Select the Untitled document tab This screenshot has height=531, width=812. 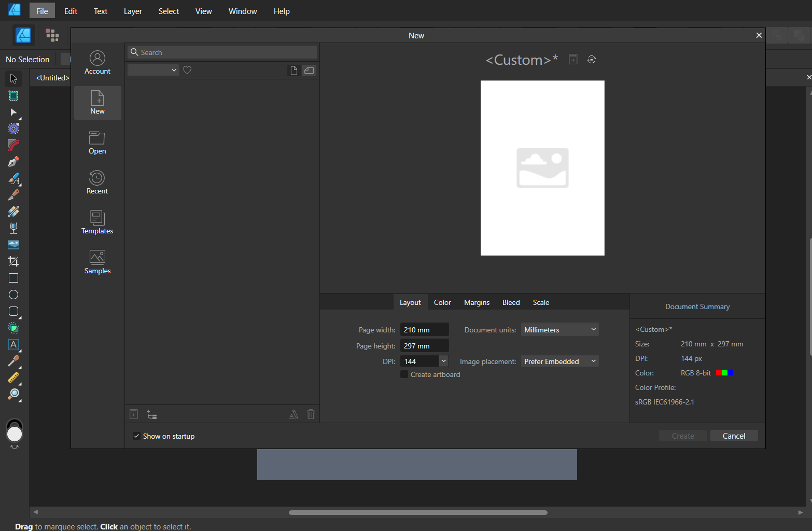pyautogui.click(x=52, y=78)
